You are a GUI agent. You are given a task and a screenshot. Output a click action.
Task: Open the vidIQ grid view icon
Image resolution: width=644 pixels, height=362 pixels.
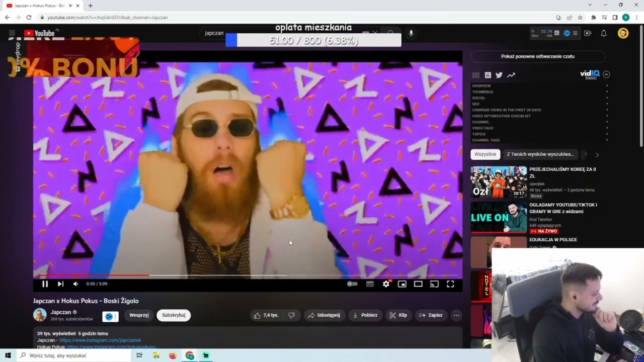pyautogui.click(x=475, y=75)
